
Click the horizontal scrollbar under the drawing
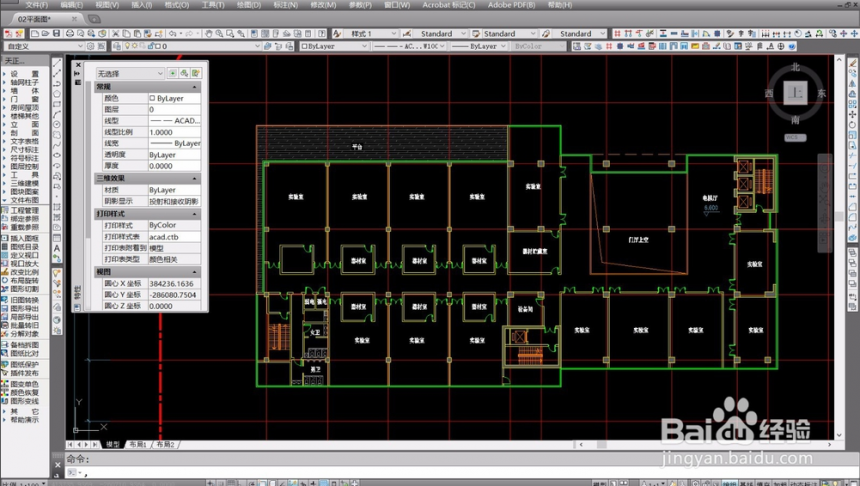coord(705,444)
